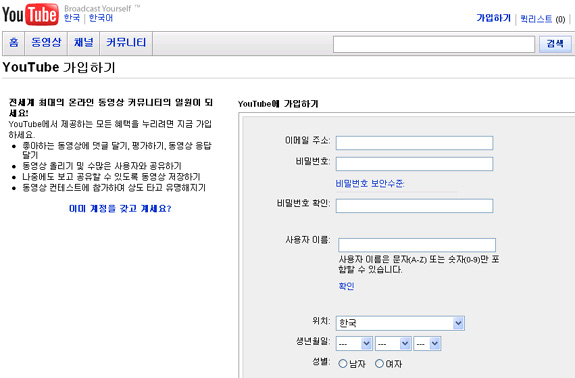This screenshot has width=575, height=378.
Task: Click the 확인 availability link
Action: point(347,286)
